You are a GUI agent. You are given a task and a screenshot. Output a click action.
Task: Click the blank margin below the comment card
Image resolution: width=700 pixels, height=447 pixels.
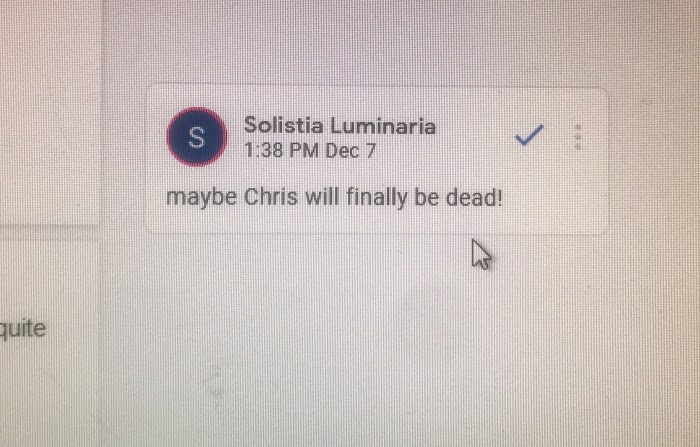tap(357, 339)
